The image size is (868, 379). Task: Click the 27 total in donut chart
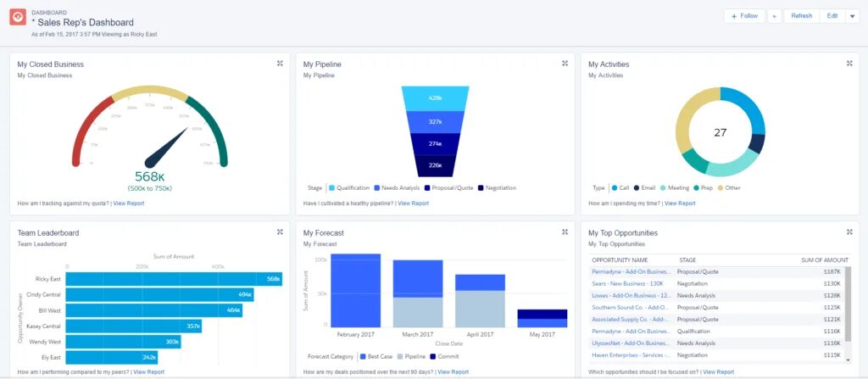coord(721,132)
